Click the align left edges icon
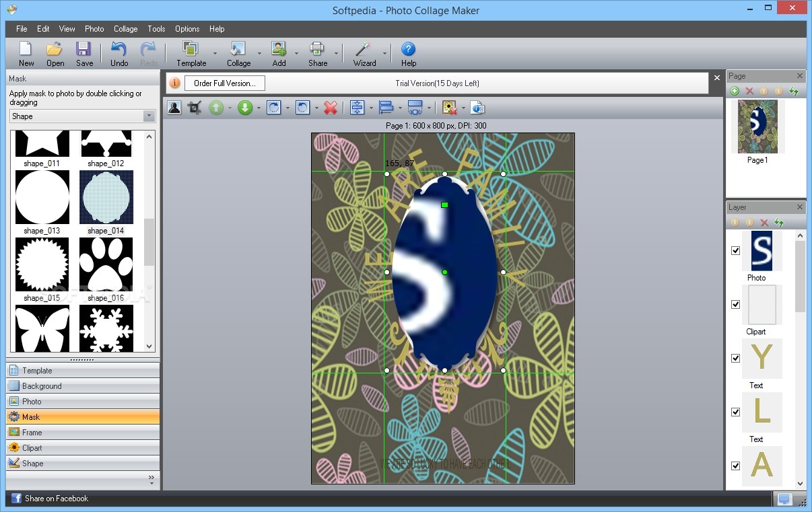Screen dimensions: 812x512 pyautogui.click(x=386, y=108)
